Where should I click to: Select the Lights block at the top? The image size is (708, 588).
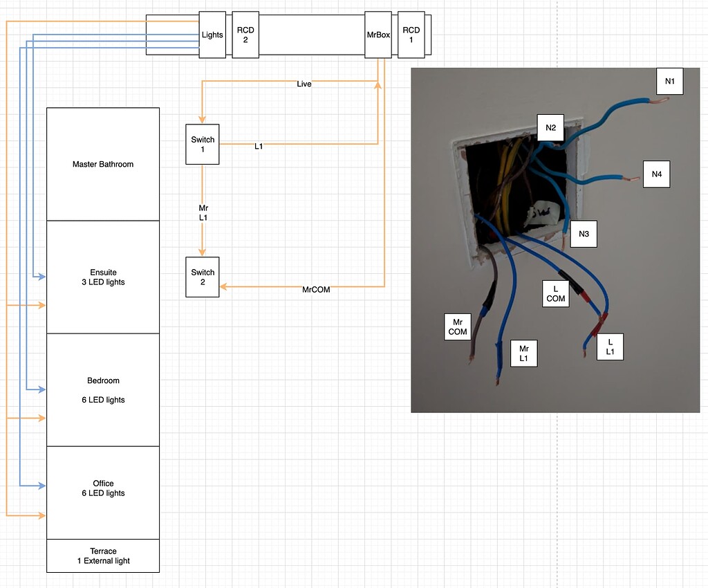coord(212,35)
